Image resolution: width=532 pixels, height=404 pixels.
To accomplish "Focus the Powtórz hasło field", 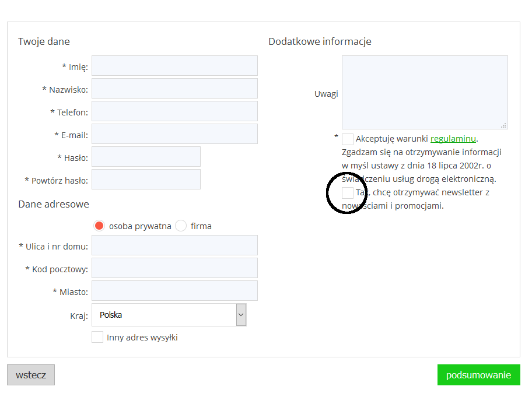I will point(146,180).
